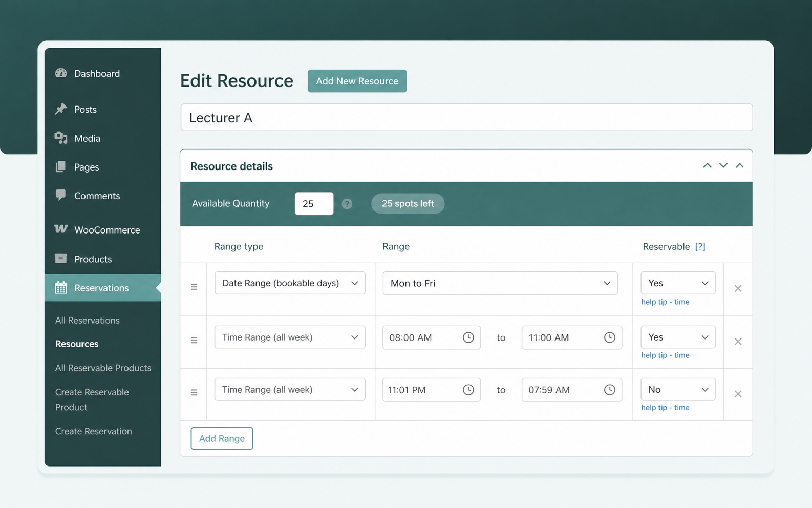The width and height of the screenshot is (812, 508).
Task: Move Resource details panel down
Action: tap(723, 165)
